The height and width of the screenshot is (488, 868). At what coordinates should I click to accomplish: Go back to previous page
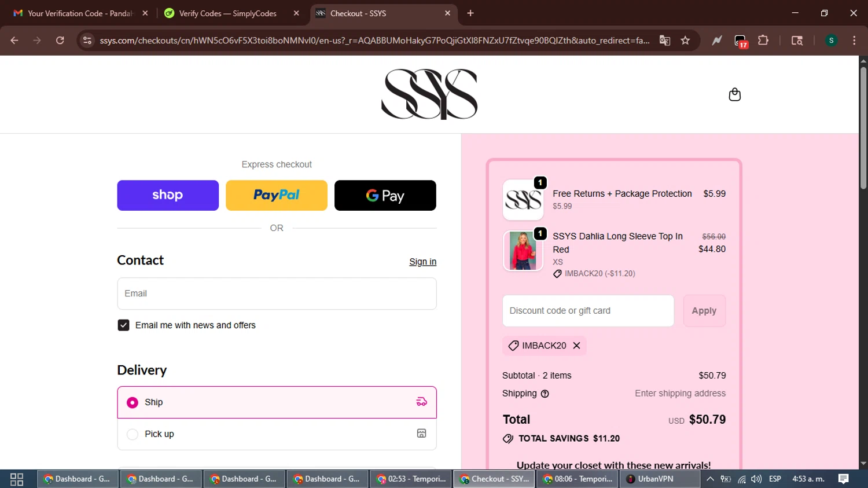pos(14,41)
